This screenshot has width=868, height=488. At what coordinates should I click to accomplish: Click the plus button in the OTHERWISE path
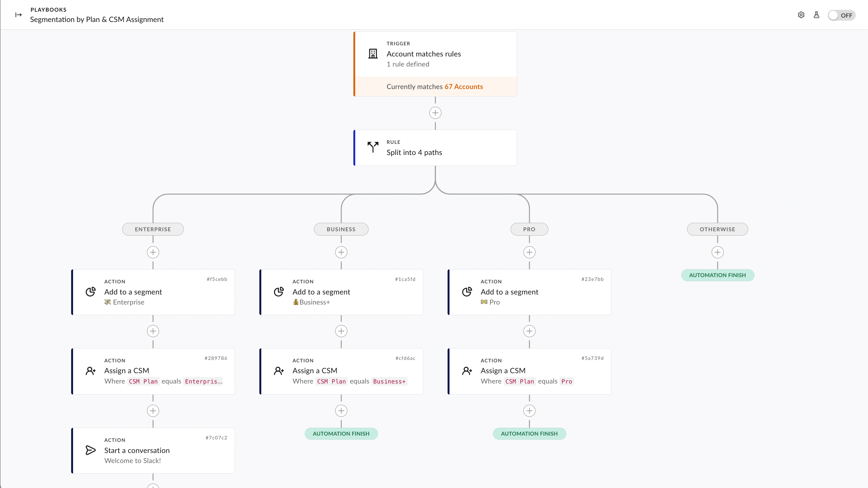click(717, 252)
